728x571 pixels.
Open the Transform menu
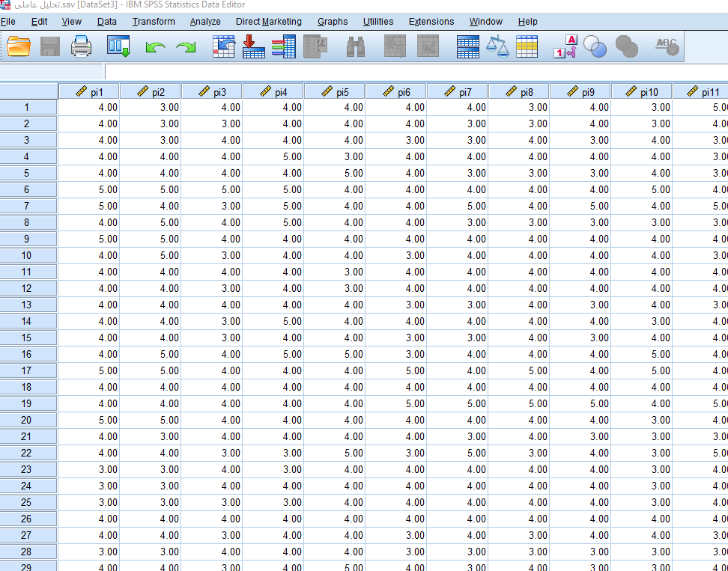[154, 22]
